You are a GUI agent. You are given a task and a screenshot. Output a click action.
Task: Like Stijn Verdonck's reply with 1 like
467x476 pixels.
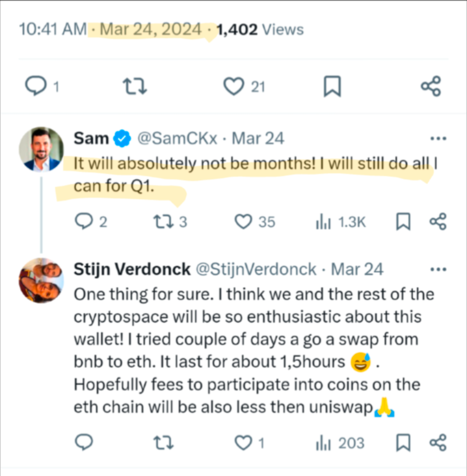pos(243,443)
